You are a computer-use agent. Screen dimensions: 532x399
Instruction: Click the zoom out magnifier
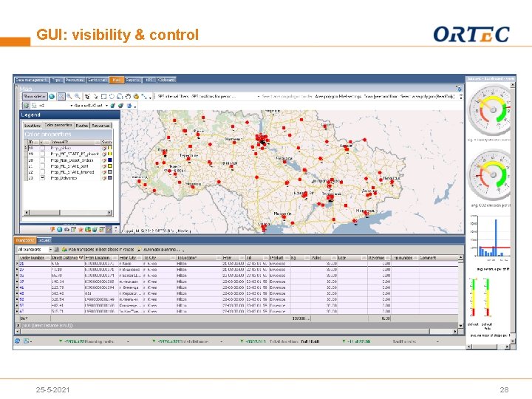coord(78,96)
